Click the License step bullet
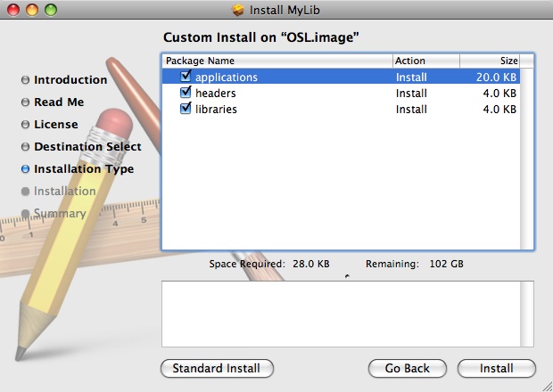The width and height of the screenshot is (553, 392). point(25,125)
